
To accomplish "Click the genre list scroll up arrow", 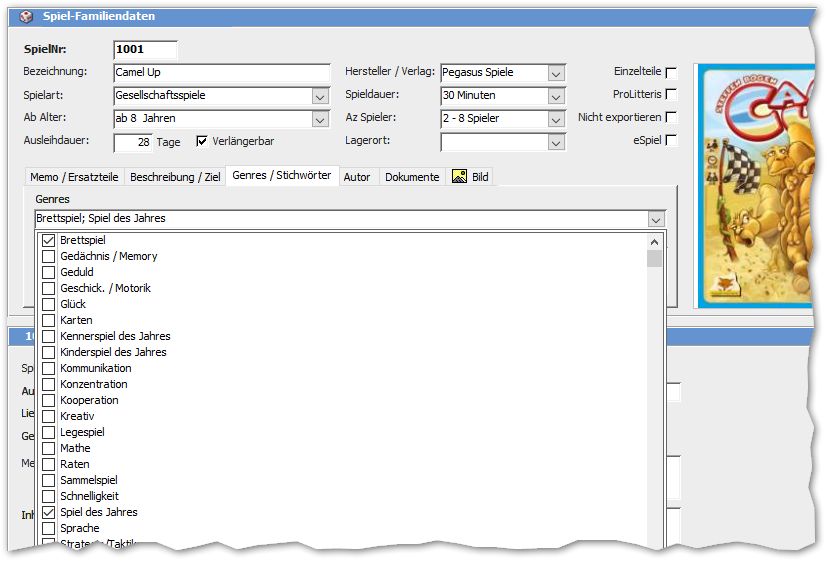I will (x=654, y=242).
